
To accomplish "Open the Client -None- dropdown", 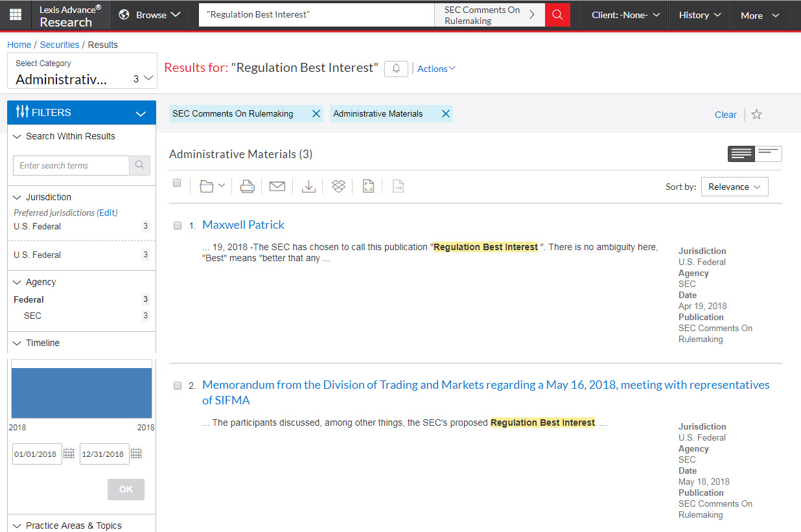I will point(625,15).
